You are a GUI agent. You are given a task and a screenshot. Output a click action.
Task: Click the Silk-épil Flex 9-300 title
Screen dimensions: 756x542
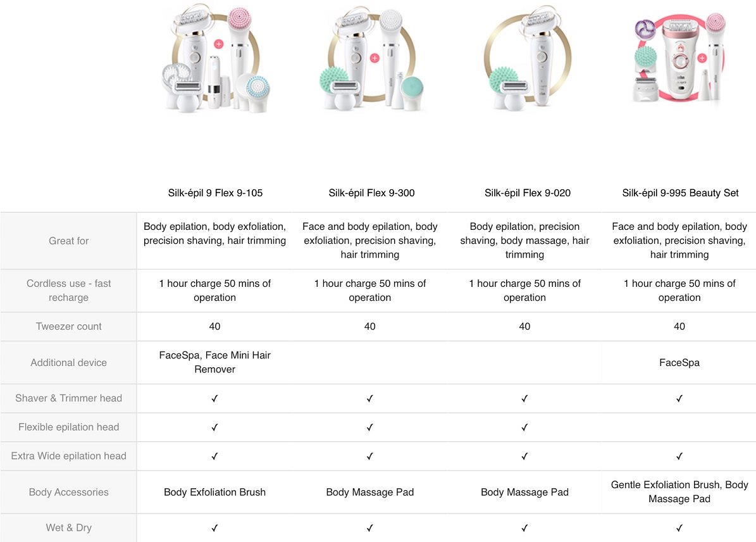coord(371,193)
